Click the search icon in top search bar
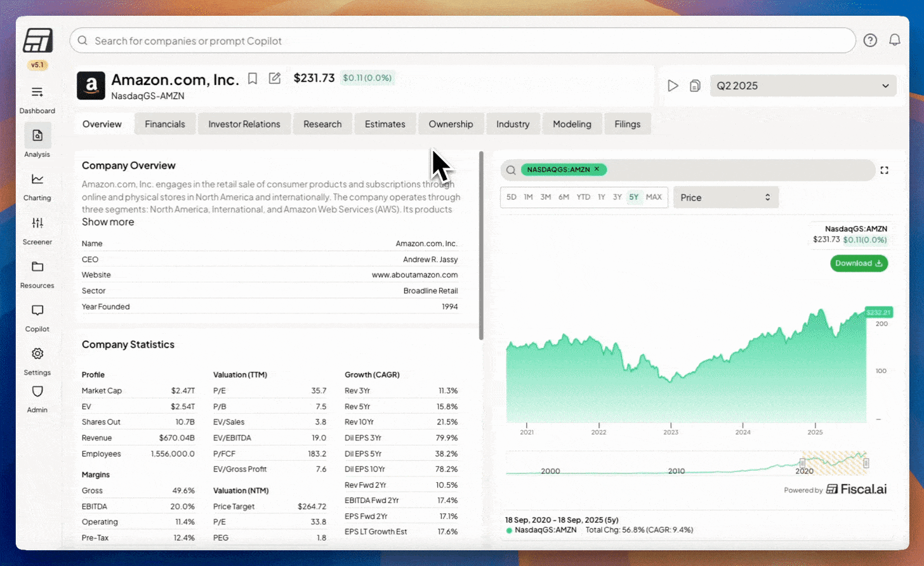The width and height of the screenshot is (924, 566). 82,41
